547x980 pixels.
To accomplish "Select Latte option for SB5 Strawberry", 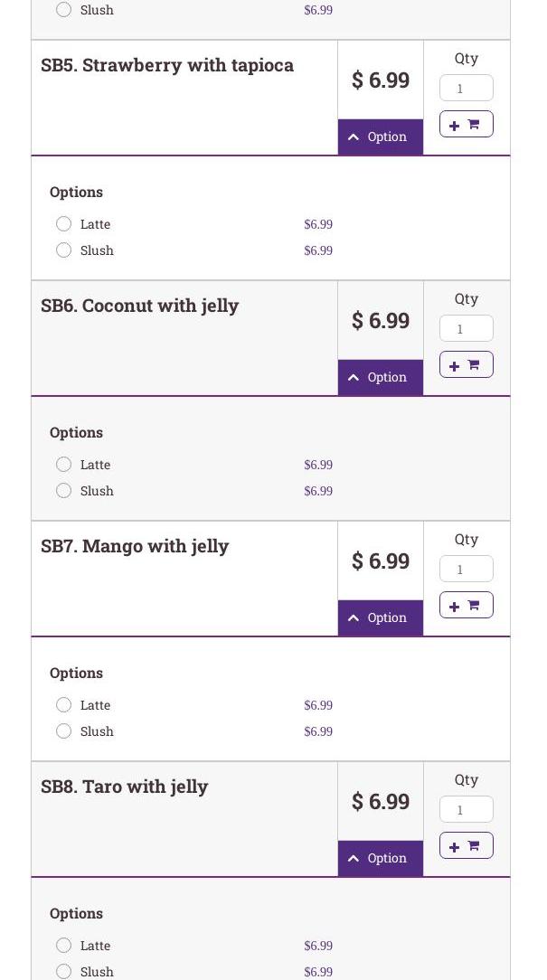I will click(x=63, y=224).
